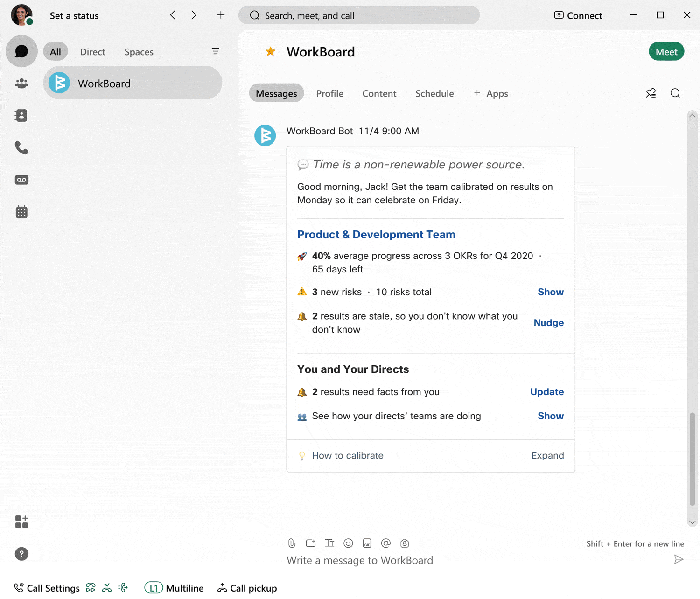Screen dimensions: 700x599
Task: Go forward with the right arrow
Action: tap(194, 15)
